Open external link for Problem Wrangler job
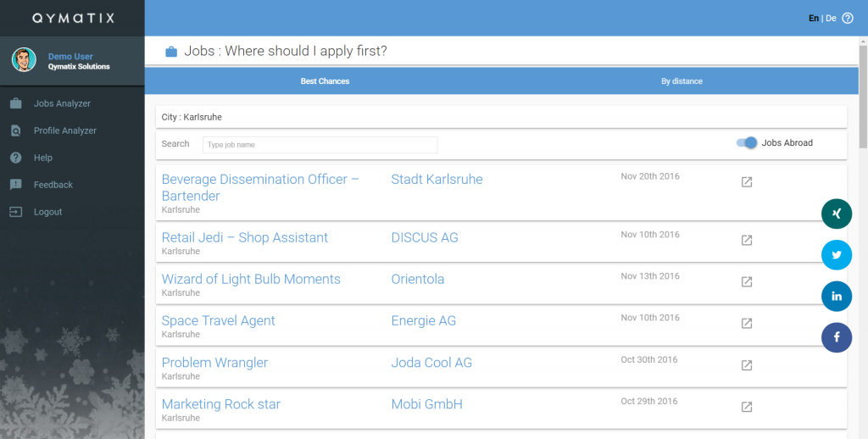This screenshot has height=439, width=868. pos(747,365)
